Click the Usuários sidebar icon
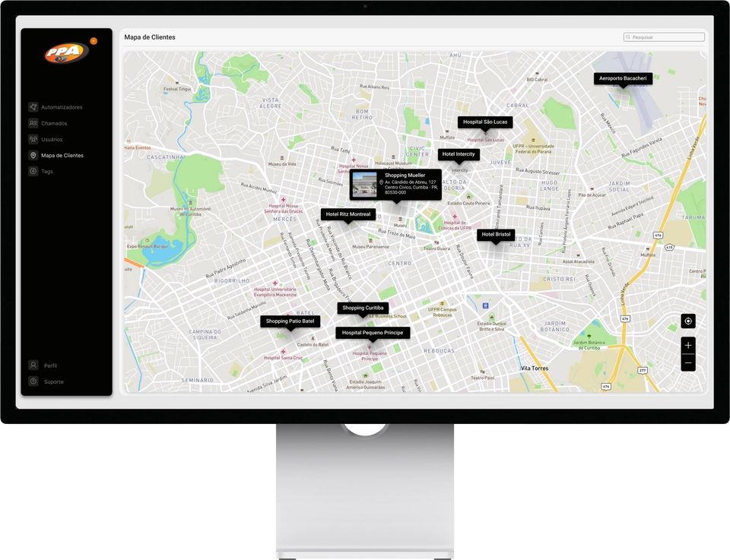The image size is (730, 560). click(x=33, y=139)
